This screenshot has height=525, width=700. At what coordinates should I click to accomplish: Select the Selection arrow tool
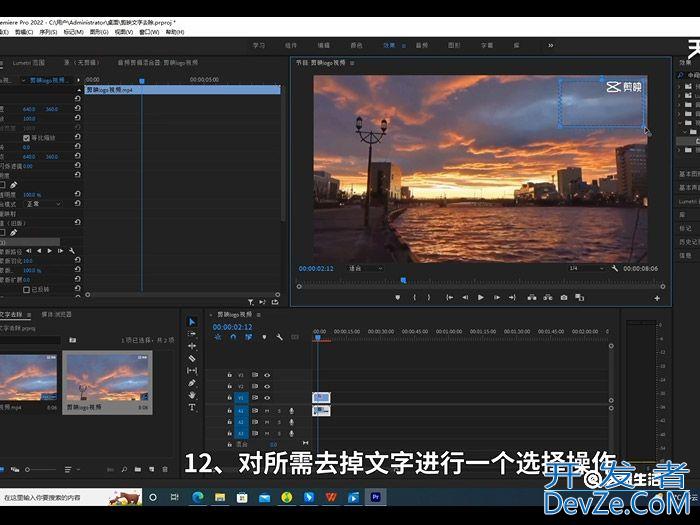(192, 321)
